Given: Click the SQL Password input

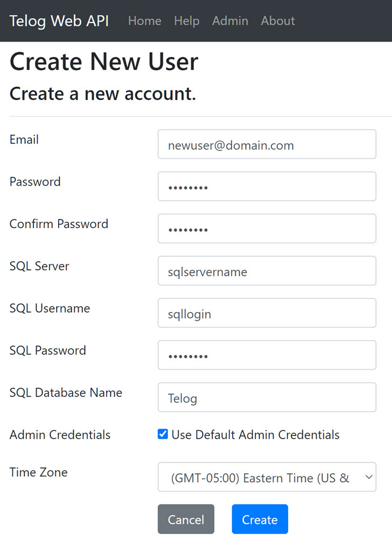Looking at the screenshot, I should point(267,355).
